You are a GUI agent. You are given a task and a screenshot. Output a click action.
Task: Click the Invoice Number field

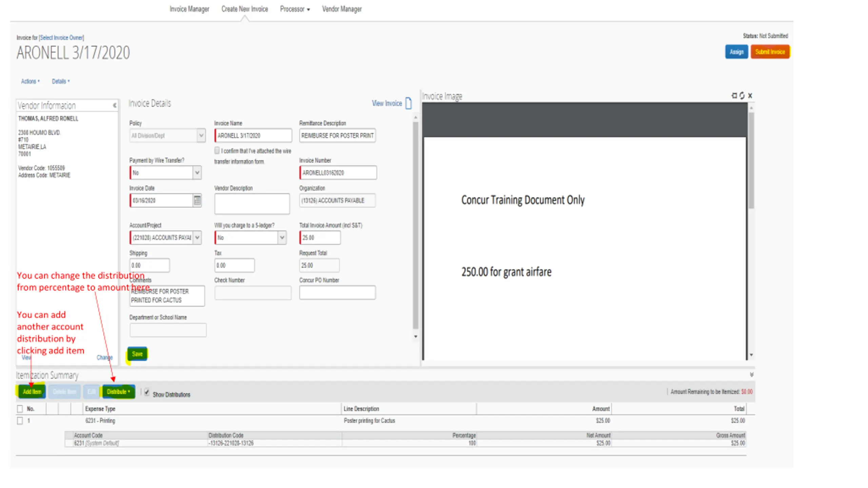[x=338, y=172]
